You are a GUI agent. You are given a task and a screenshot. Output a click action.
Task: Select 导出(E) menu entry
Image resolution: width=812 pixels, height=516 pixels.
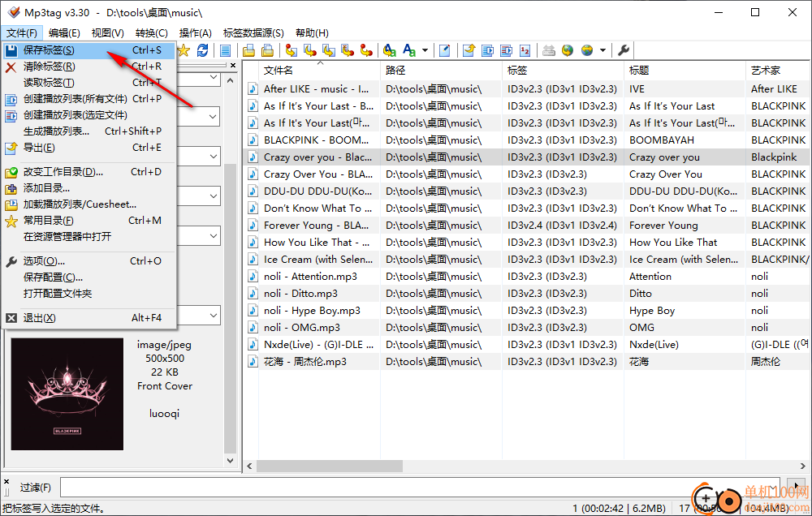(x=89, y=148)
